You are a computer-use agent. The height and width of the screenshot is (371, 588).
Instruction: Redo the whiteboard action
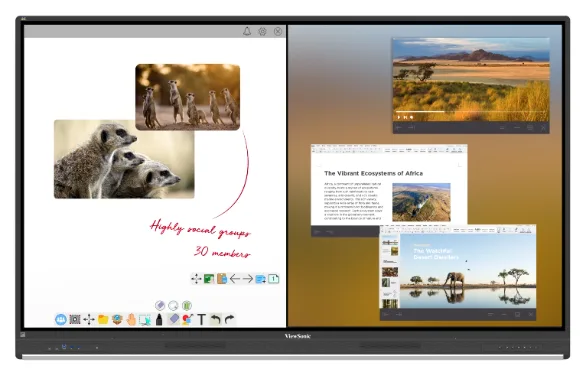pyautogui.click(x=230, y=320)
